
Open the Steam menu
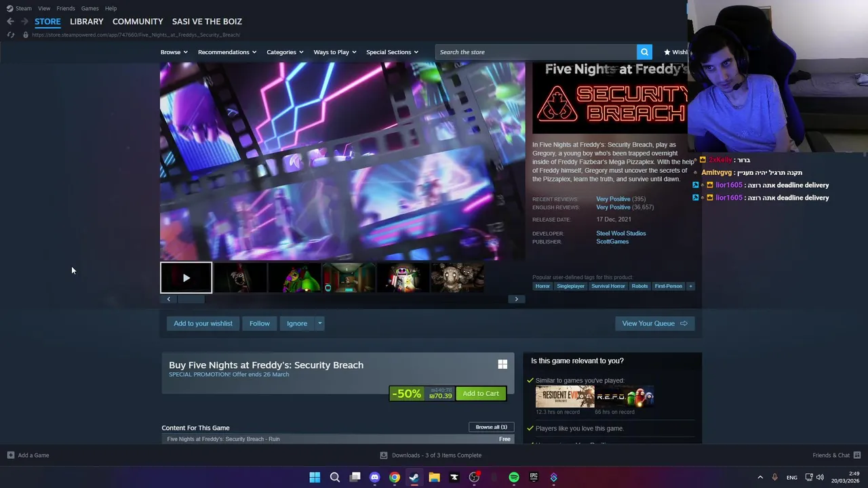point(24,8)
